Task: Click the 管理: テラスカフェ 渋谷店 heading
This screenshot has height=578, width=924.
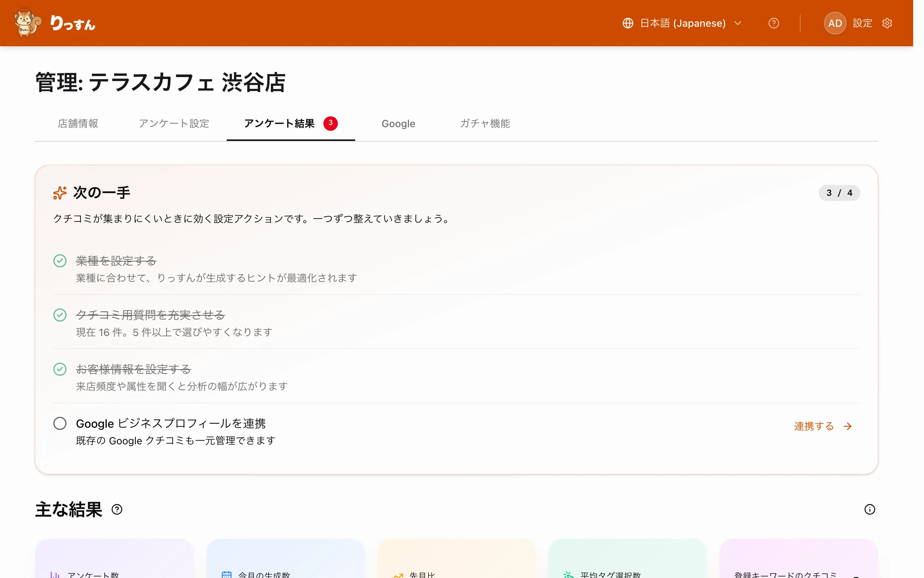Action: point(160,83)
